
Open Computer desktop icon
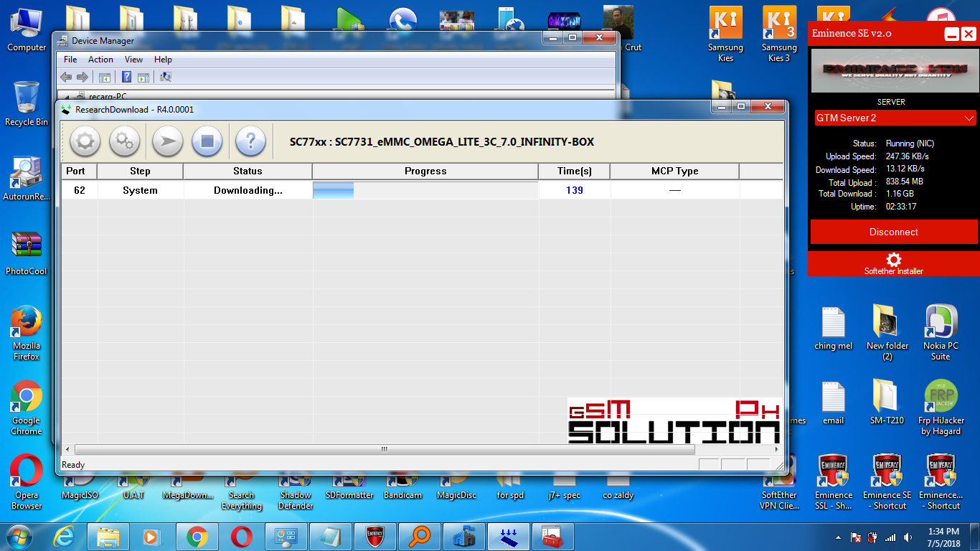click(27, 29)
